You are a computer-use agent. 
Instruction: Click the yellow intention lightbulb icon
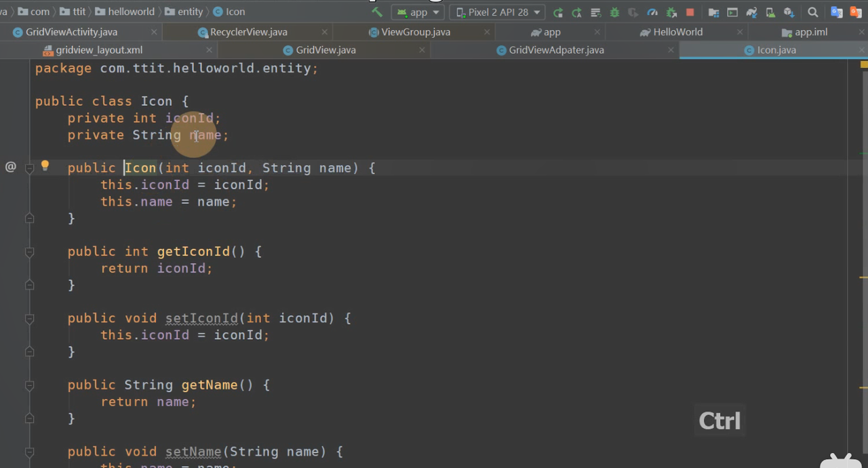(x=45, y=165)
